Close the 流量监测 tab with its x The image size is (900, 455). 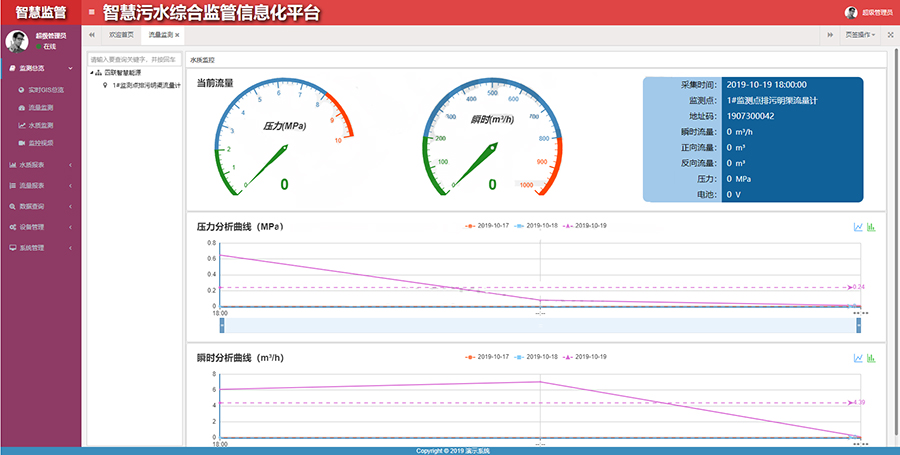(177, 35)
